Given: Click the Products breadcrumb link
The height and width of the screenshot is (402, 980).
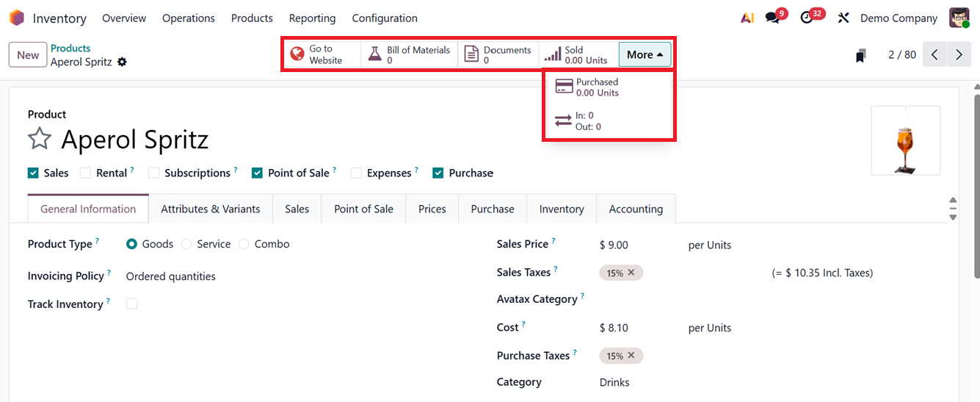Looking at the screenshot, I should pos(70,48).
